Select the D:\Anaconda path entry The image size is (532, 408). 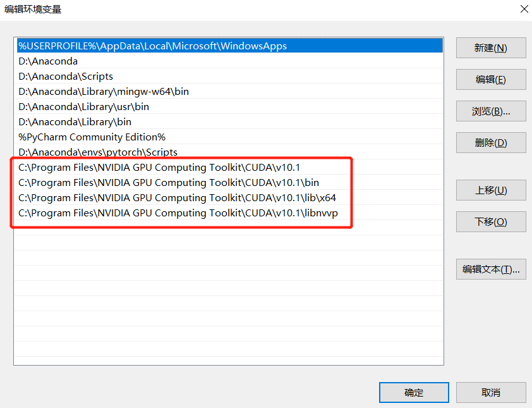229,61
